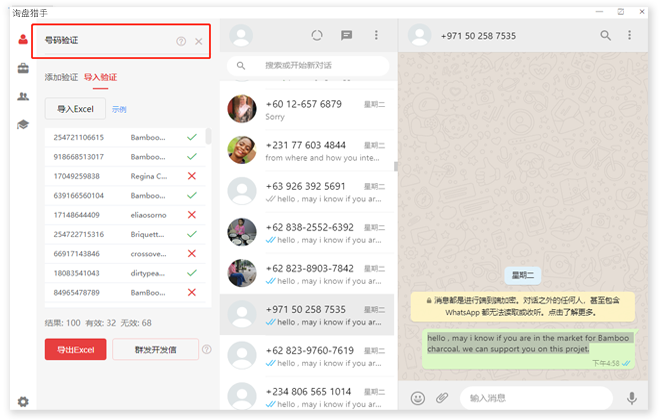660x420 pixels.
Task: Click the 导入Excel button
Action: [74, 108]
